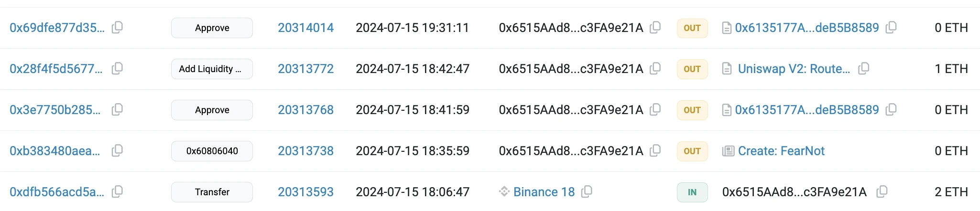The image size is (980, 211).
Task: Copy From address in block 20314014 row
Action: pos(655,28)
